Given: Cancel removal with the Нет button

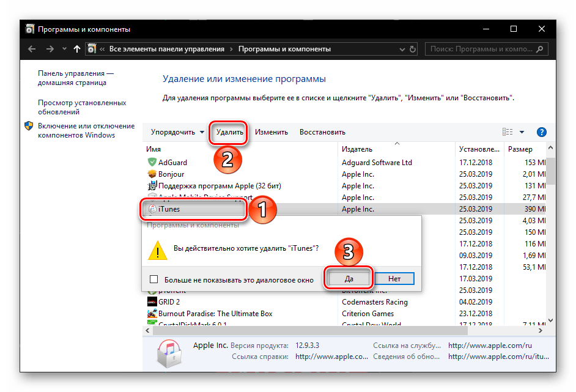Looking at the screenshot, I should 394,279.
